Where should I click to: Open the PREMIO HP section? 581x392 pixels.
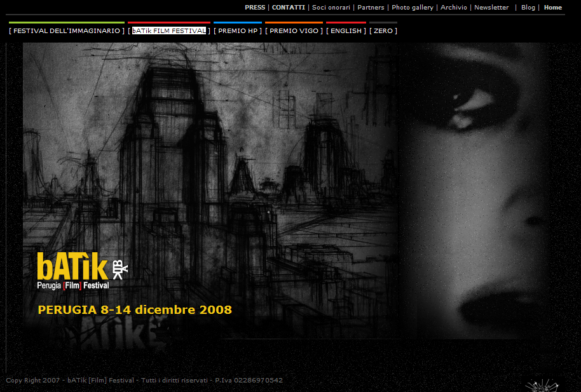point(237,30)
